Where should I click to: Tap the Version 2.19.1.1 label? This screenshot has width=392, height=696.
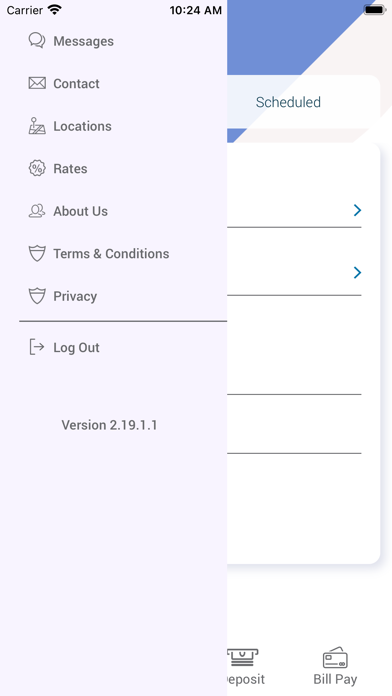[109, 425]
